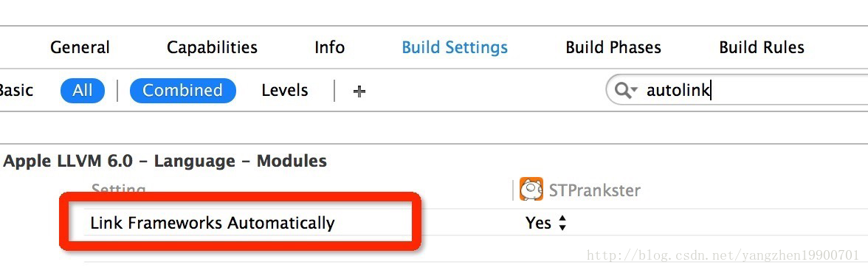Click the Apple LLVM 6.0 Language Modules header
The height and width of the screenshot is (270, 868).
tap(165, 162)
